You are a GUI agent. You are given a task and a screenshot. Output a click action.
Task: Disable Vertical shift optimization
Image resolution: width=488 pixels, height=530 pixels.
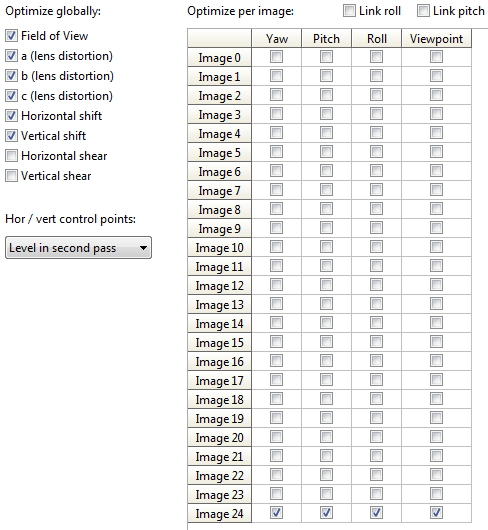pyautogui.click(x=11, y=136)
